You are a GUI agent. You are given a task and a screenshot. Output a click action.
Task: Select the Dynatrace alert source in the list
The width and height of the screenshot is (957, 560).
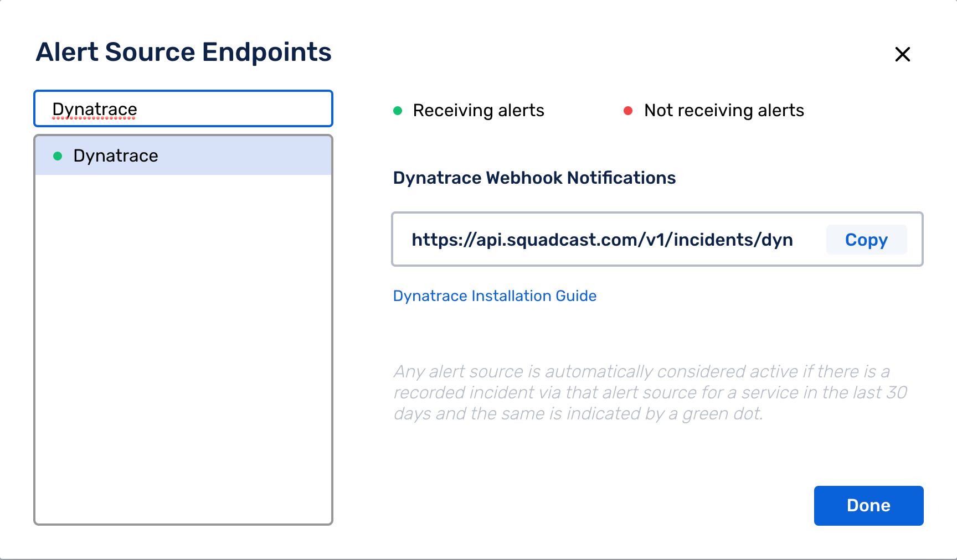[x=183, y=156]
